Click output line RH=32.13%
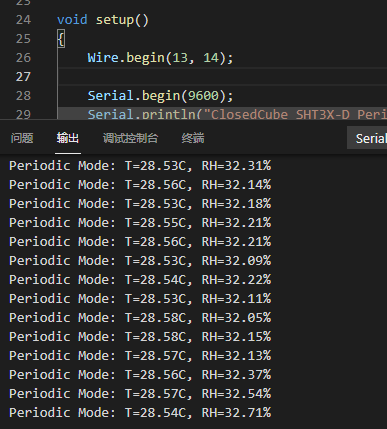 click(x=140, y=356)
